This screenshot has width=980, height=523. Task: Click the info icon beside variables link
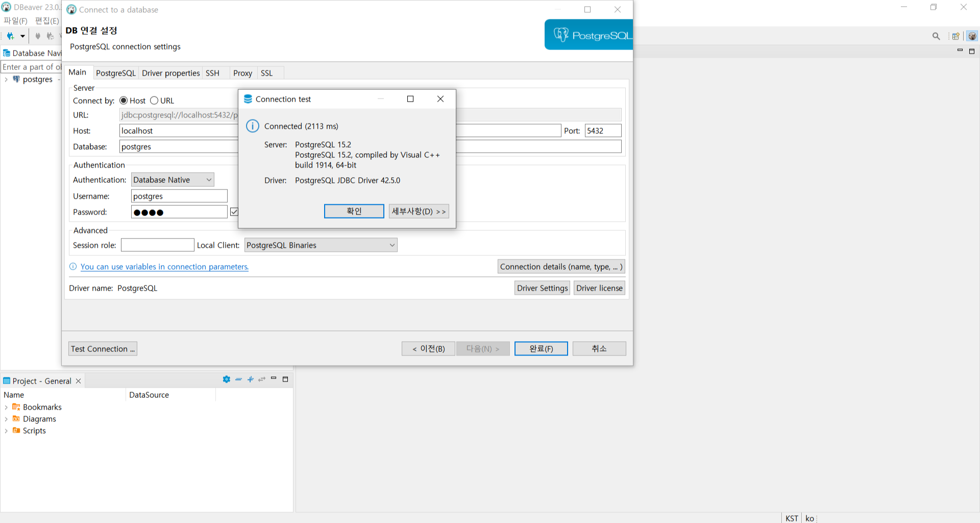73,267
